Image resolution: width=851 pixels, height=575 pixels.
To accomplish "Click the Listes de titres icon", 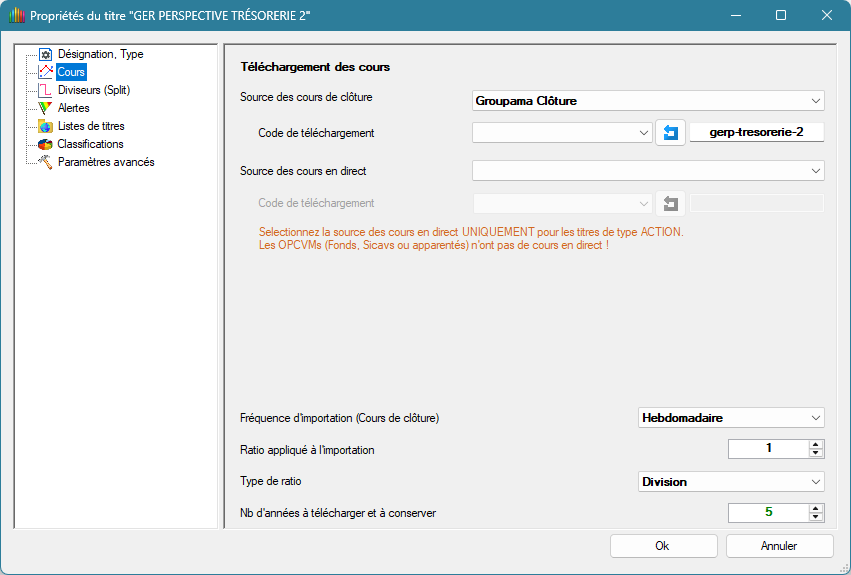I will 45,126.
